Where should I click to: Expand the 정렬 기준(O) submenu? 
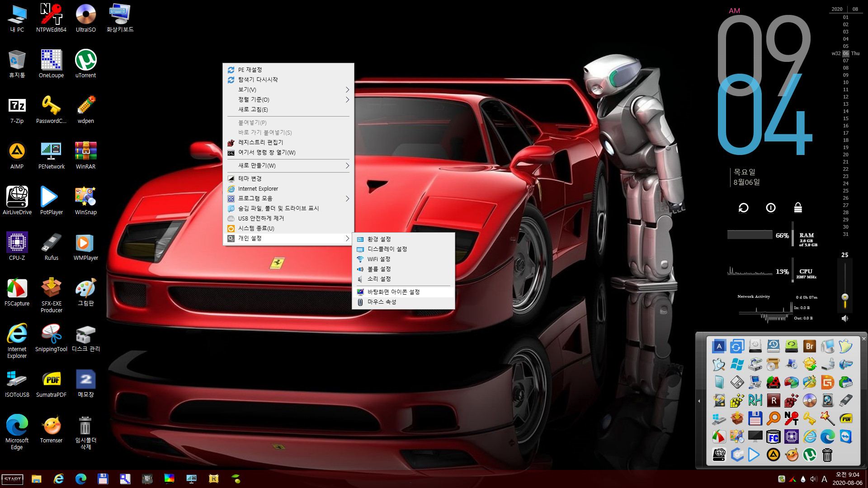(x=288, y=99)
